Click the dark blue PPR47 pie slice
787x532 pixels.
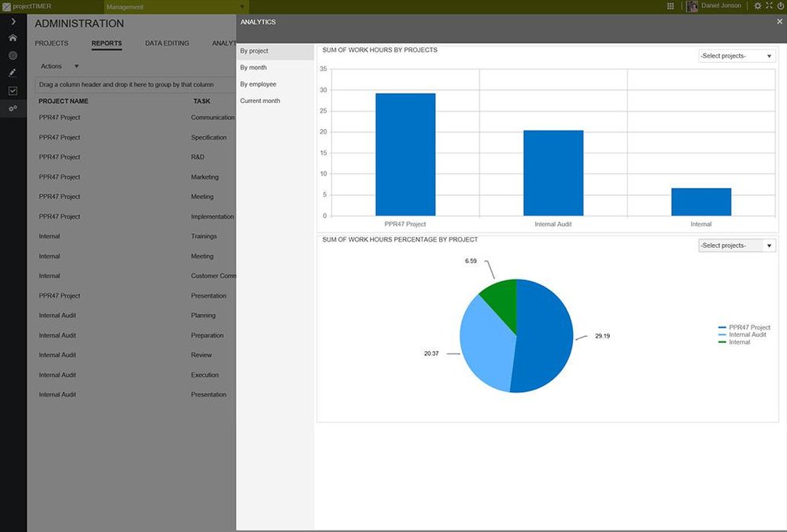tap(545, 336)
